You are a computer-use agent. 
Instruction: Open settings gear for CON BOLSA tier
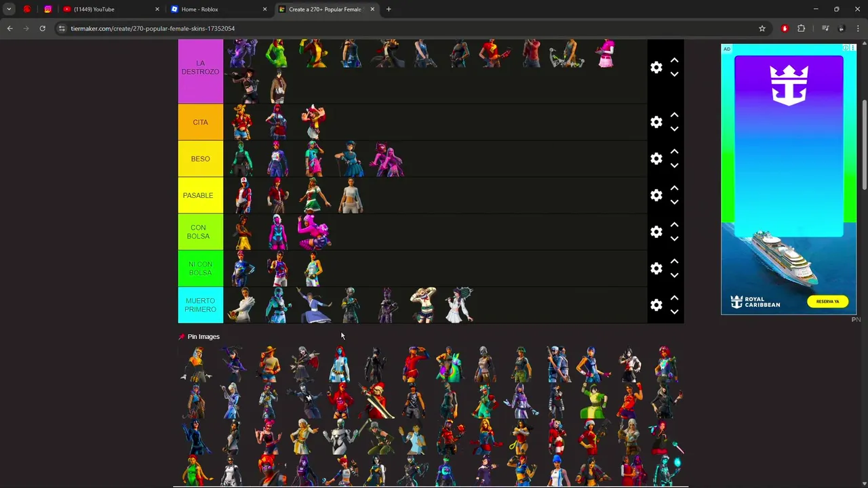[656, 232]
